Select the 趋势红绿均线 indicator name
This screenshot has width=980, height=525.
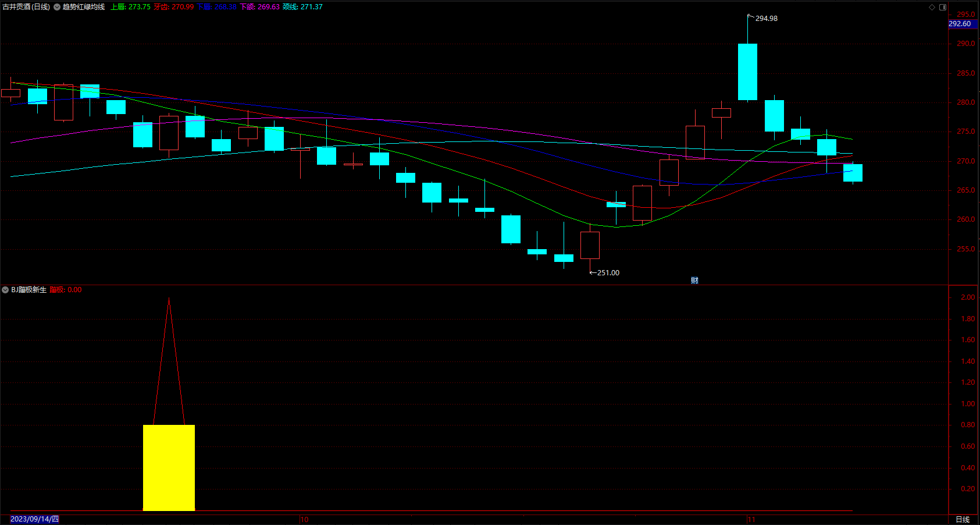[84, 7]
